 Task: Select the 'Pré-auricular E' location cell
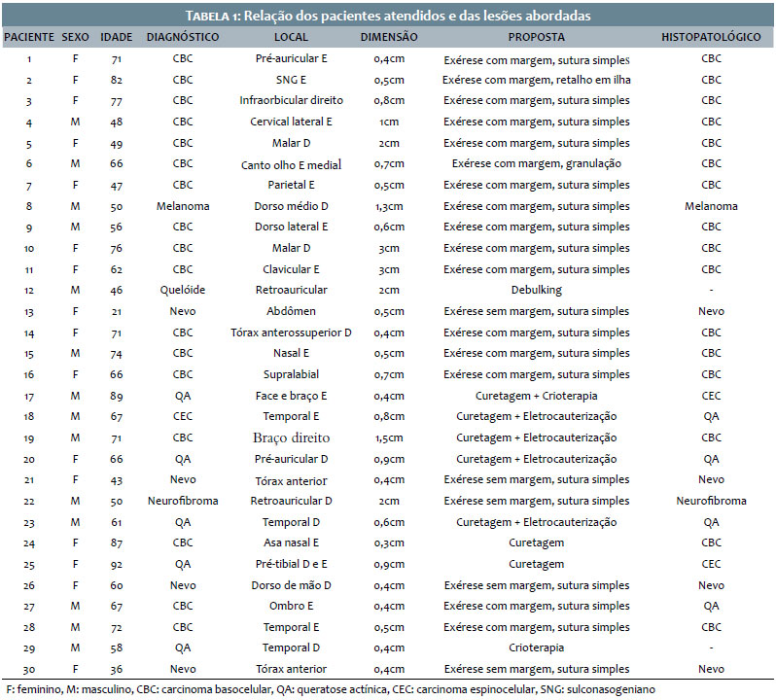(291, 58)
